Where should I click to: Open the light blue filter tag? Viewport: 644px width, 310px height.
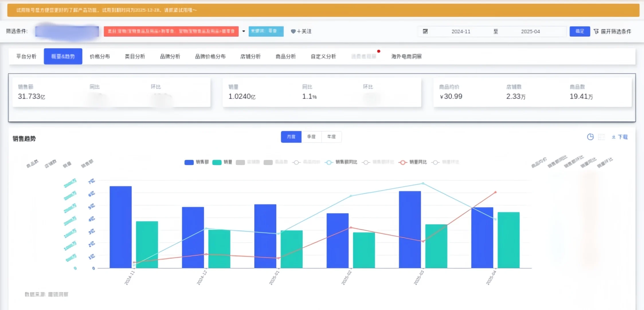[266, 31]
